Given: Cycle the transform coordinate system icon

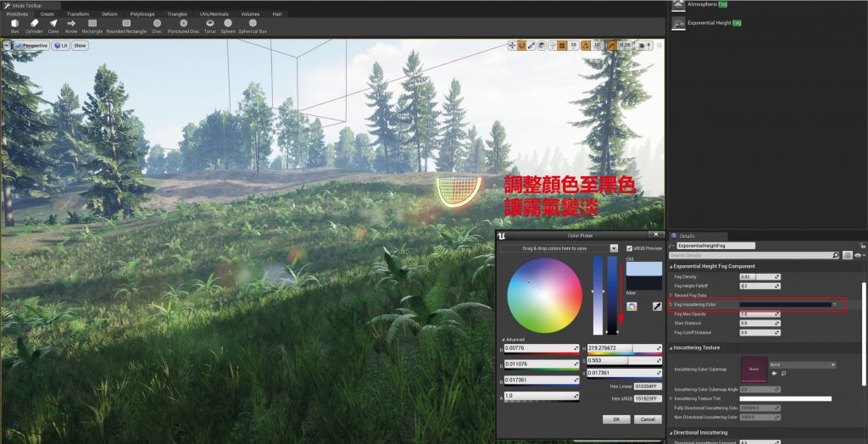Looking at the screenshot, I should coord(542,46).
